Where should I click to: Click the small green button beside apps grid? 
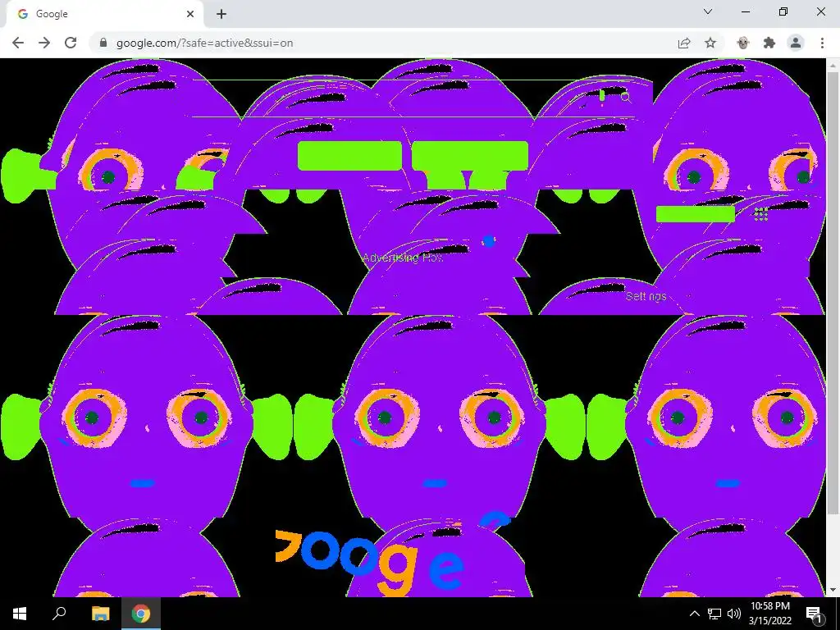coord(696,214)
